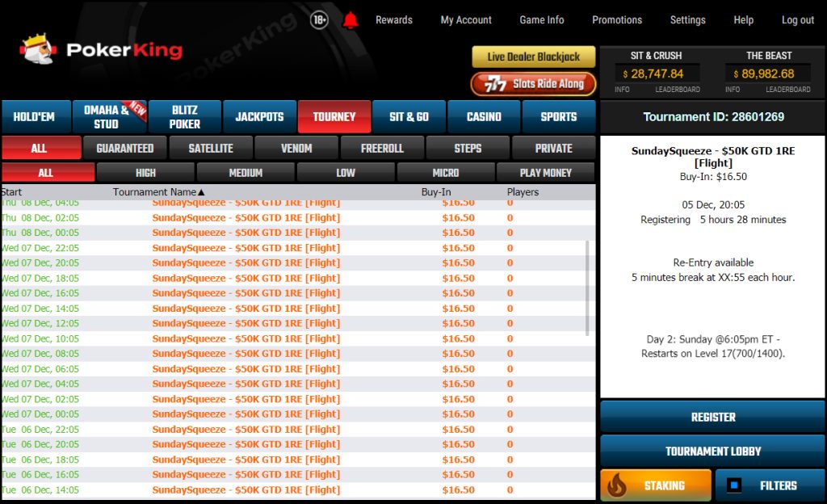827x504 pixels.
Task: Select the Wed 07 Dec, 12:05 tournament
Action: click(298, 323)
